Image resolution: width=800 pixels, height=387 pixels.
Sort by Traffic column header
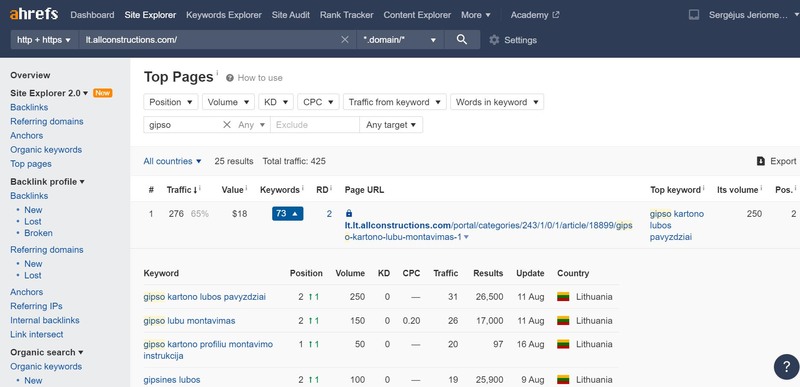coord(182,190)
